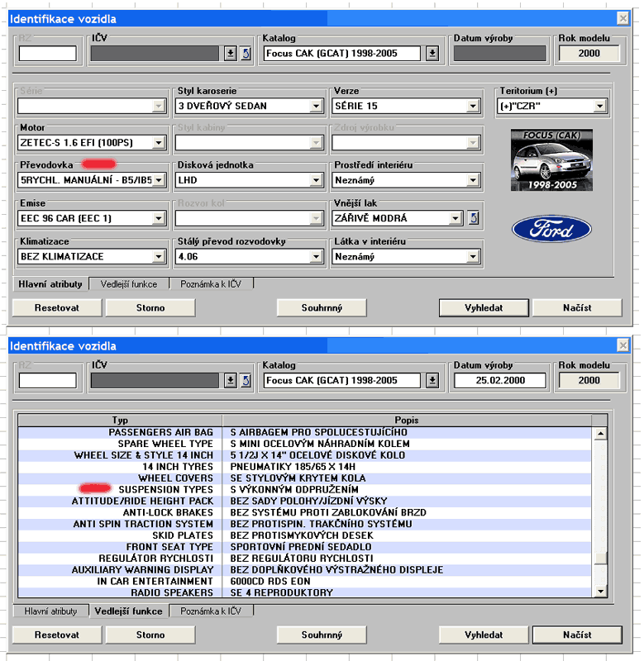The width and height of the screenshot is (644, 661).
Task: Click the feature list scroll-down arrow
Action: [x=601, y=592]
